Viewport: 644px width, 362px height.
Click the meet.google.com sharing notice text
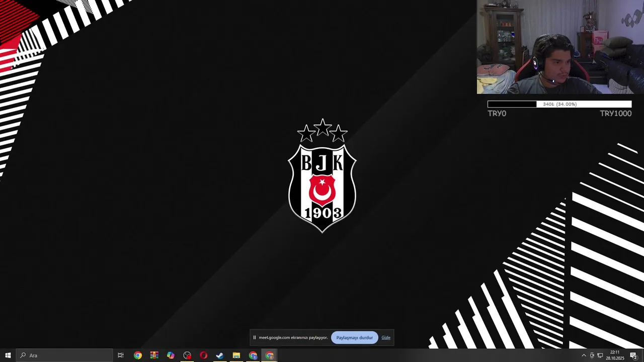[x=293, y=338]
